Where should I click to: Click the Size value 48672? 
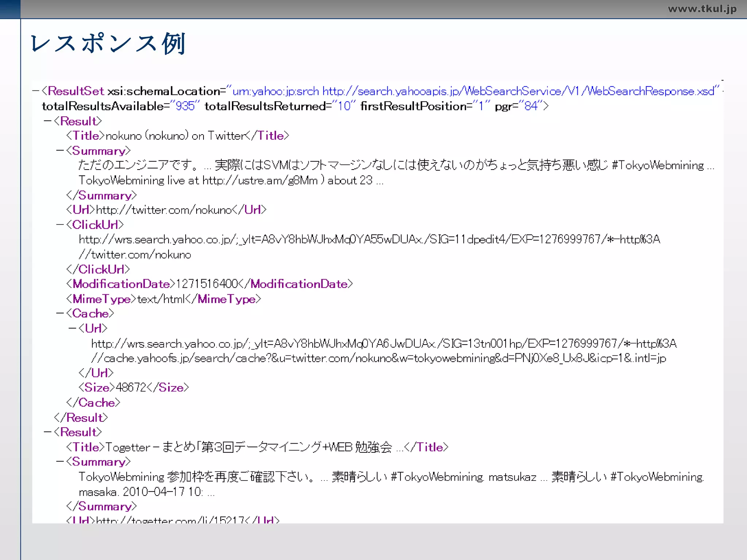pyautogui.click(x=131, y=388)
